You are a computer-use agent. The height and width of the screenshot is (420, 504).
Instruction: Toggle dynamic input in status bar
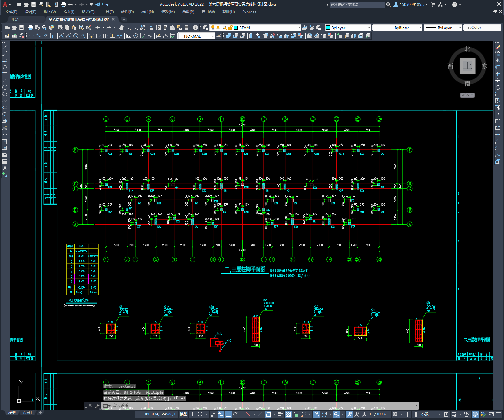(x=221, y=414)
